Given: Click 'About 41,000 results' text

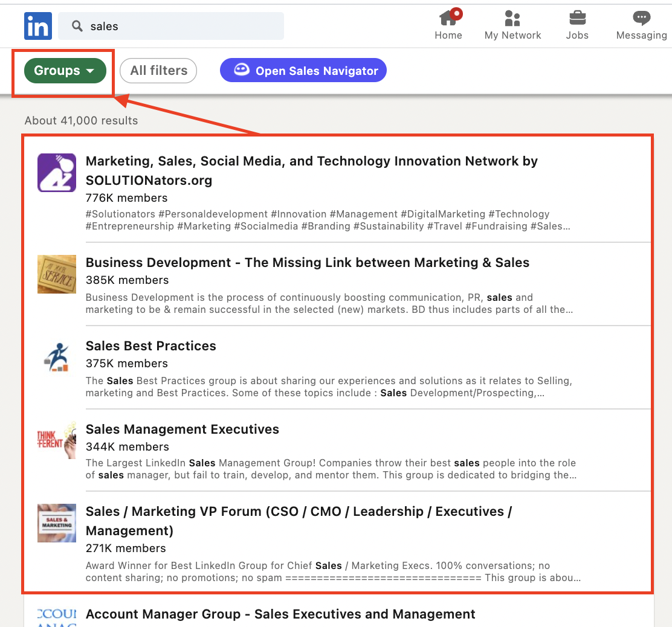Looking at the screenshot, I should [x=81, y=121].
